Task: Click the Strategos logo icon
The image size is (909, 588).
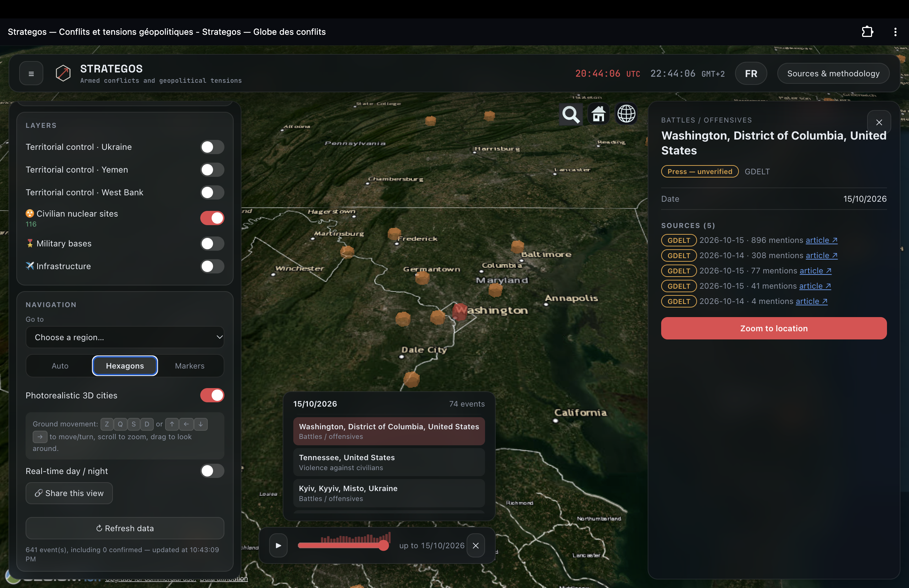Action: coord(63,73)
